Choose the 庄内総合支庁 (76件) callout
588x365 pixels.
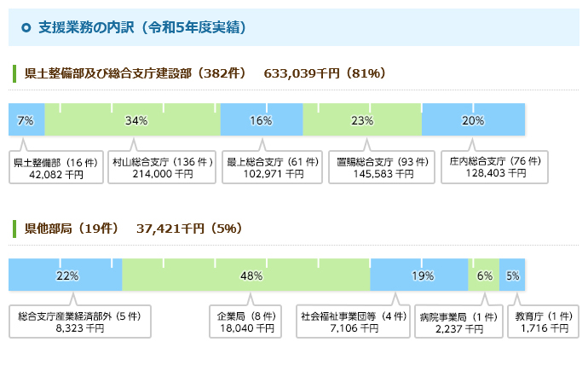click(x=494, y=167)
